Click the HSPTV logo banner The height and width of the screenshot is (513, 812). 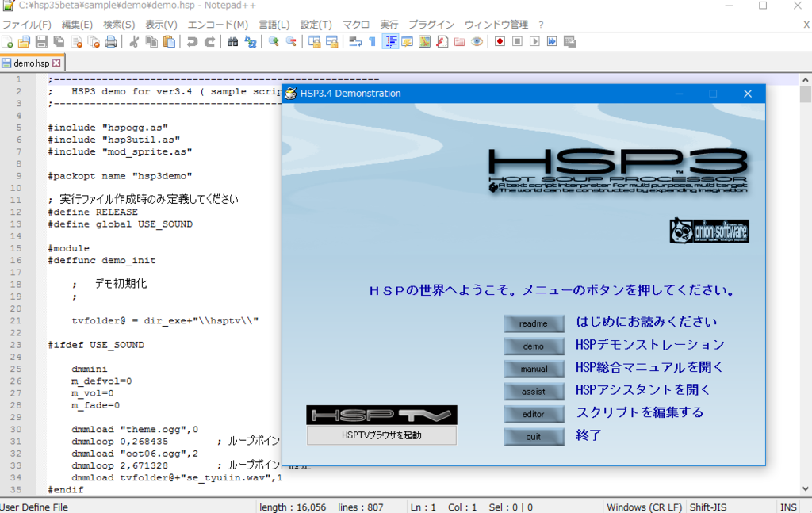coord(381,415)
